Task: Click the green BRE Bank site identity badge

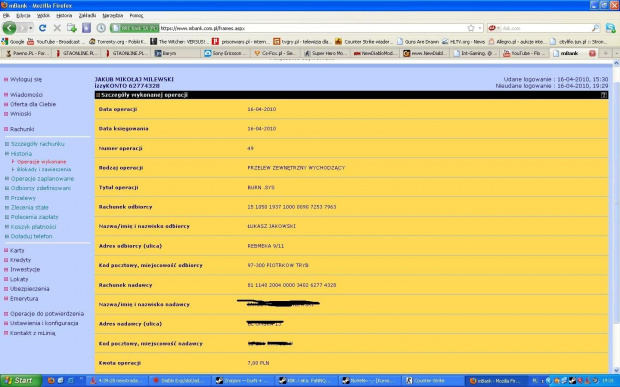Action: pyautogui.click(x=135, y=28)
